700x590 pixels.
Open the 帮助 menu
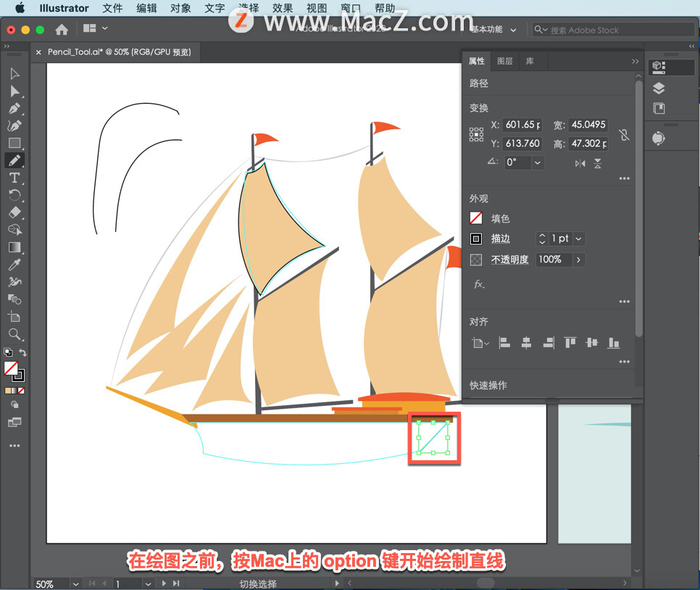pyautogui.click(x=385, y=8)
